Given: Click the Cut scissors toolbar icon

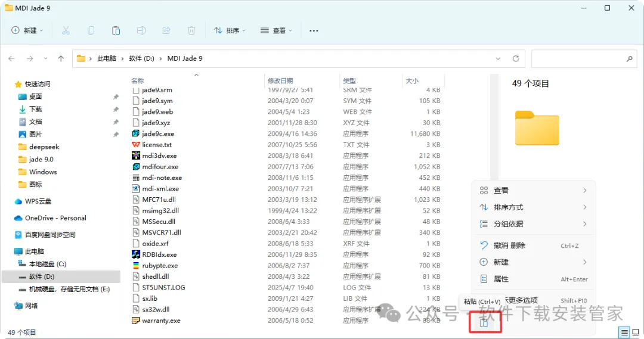Looking at the screenshot, I should [x=66, y=30].
